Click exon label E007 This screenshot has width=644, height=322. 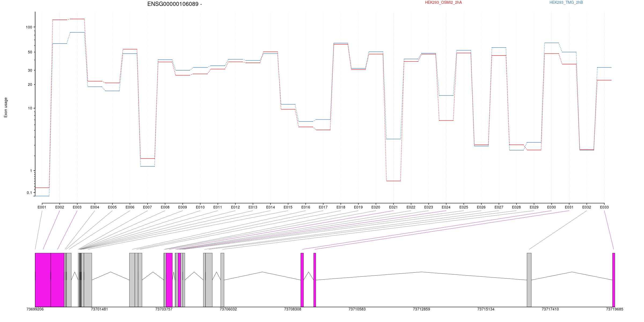click(147, 207)
